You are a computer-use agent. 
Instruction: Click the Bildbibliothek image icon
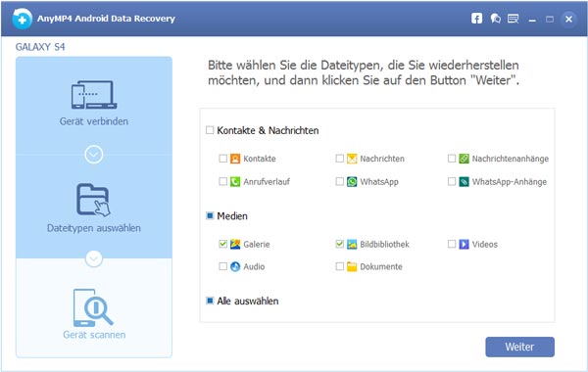(x=352, y=245)
